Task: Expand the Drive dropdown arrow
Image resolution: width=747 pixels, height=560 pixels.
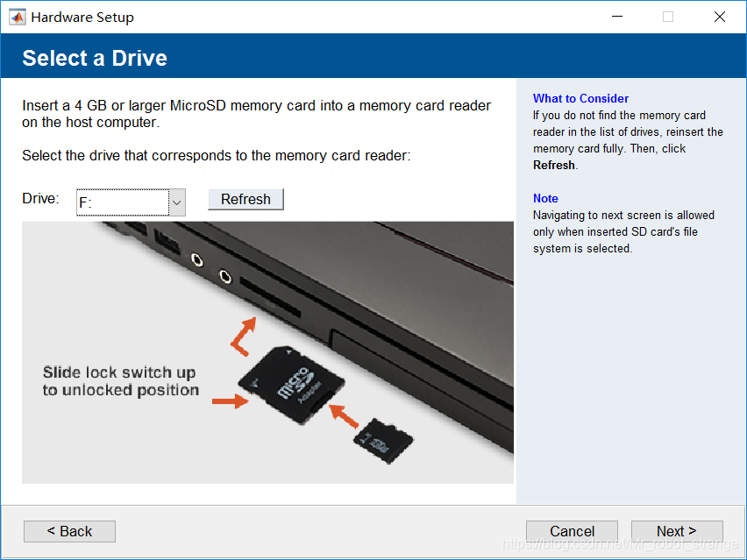Action: point(176,202)
